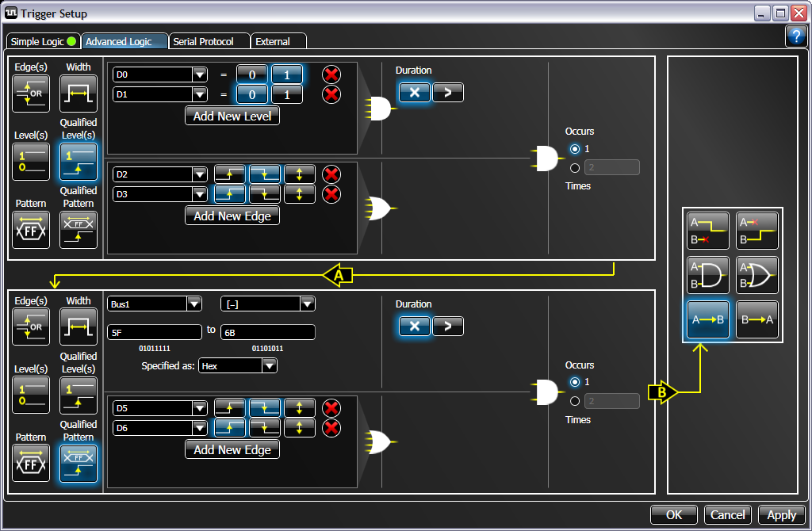Select A followed by B sequence
This screenshot has height=531, width=812.
(x=708, y=320)
